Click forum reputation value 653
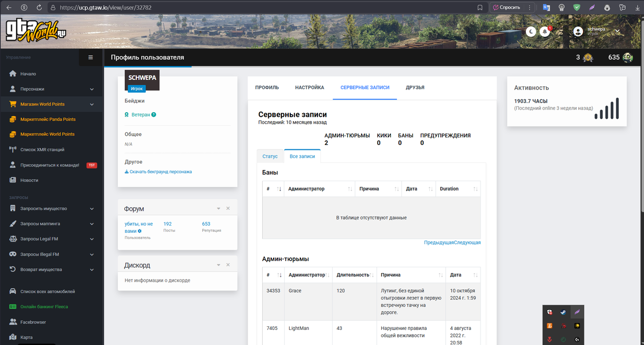The height and width of the screenshot is (345, 644). 206,224
